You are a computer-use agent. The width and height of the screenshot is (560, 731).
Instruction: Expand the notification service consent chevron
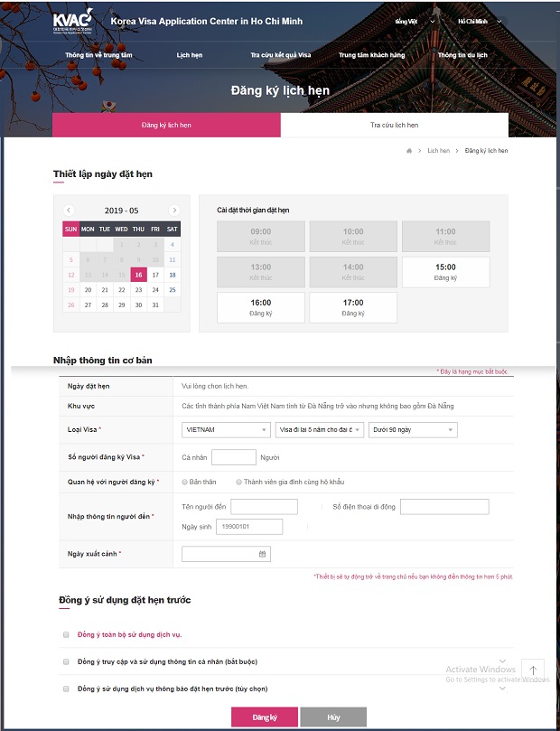pyautogui.click(x=502, y=689)
